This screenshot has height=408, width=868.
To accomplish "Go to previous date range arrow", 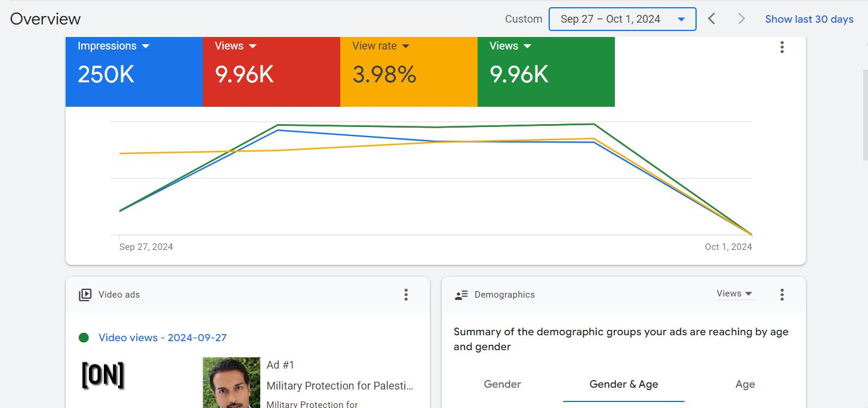I will click(712, 19).
